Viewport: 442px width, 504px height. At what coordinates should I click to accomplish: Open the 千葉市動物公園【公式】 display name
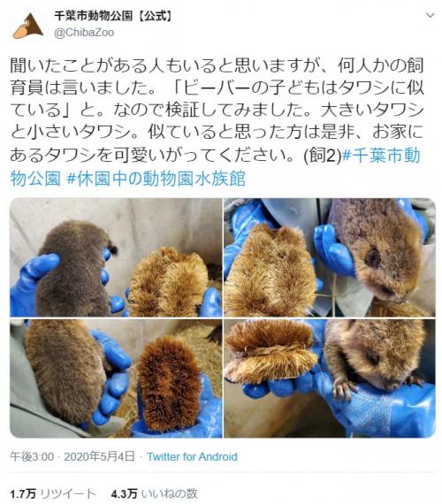pos(113,16)
